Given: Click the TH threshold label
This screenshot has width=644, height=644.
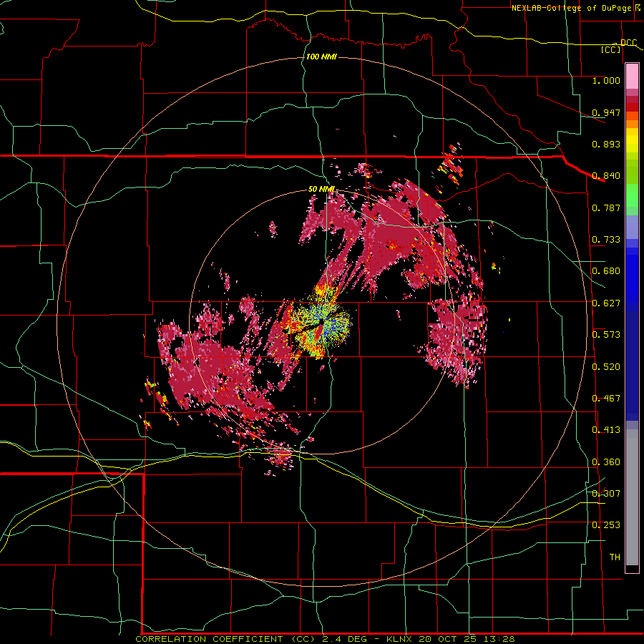Looking at the screenshot, I should [615, 557].
